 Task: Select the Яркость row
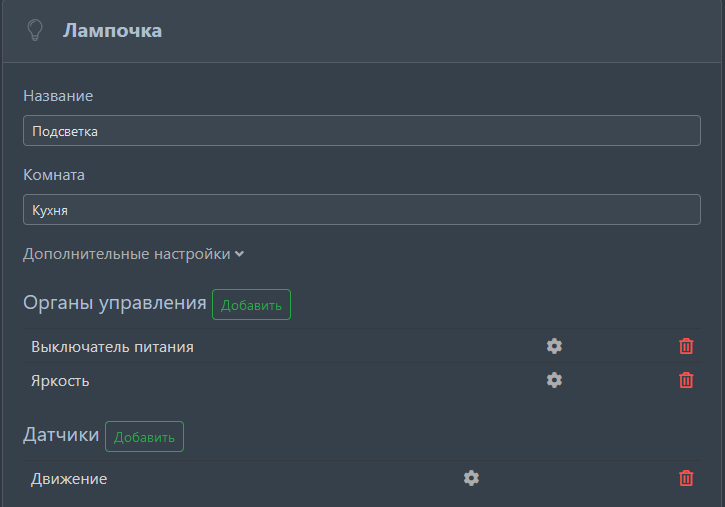pyautogui.click(x=60, y=381)
